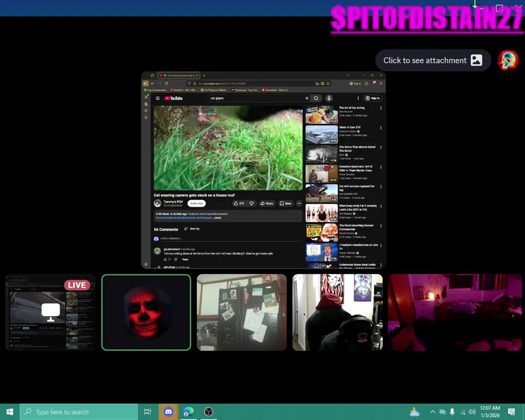This screenshot has height=420, width=525.
Task: Open the Sportsurge bookmark
Action: tap(245, 90)
